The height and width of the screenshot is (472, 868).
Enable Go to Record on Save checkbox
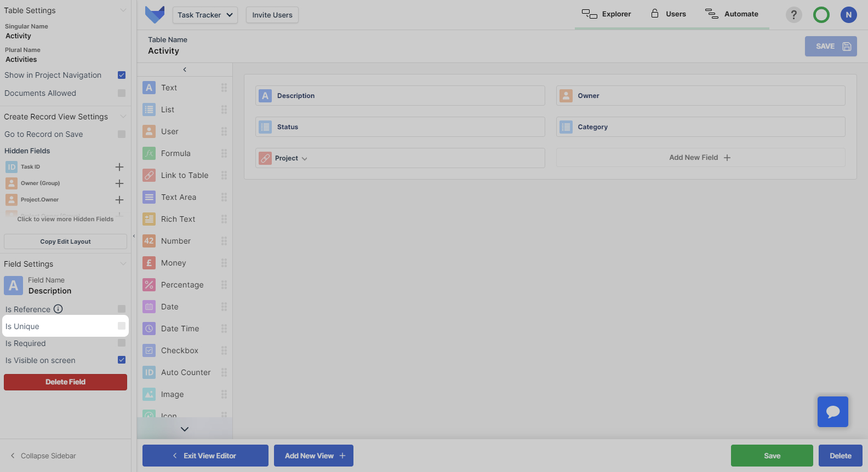pyautogui.click(x=122, y=134)
